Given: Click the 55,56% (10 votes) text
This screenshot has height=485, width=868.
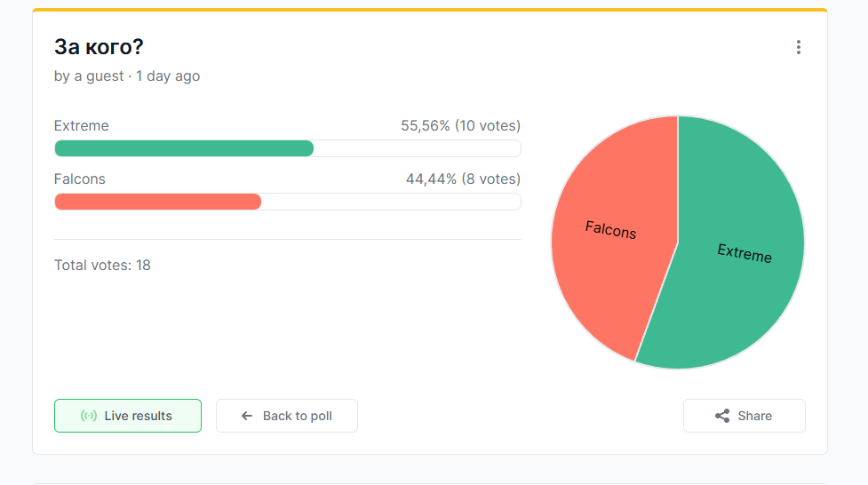Looking at the screenshot, I should click(x=460, y=126).
